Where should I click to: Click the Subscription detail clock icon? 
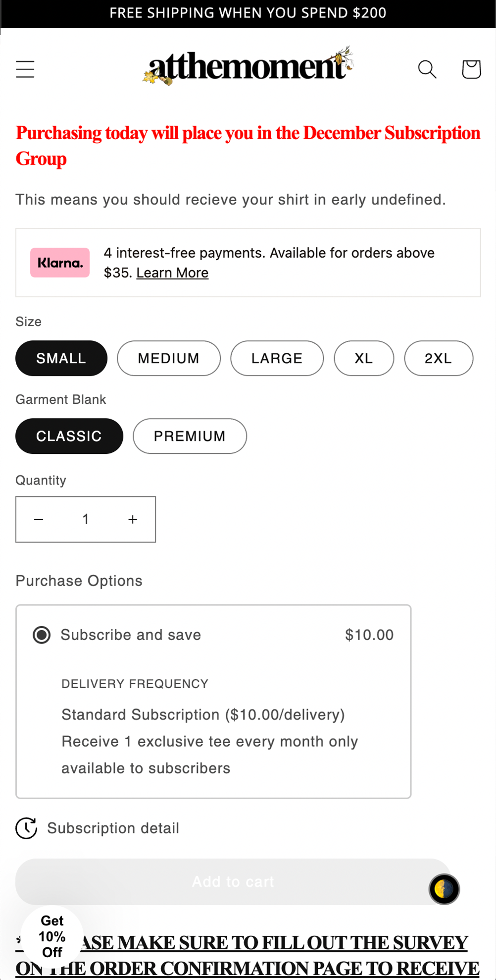pyautogui.click(x=26, y=828)
